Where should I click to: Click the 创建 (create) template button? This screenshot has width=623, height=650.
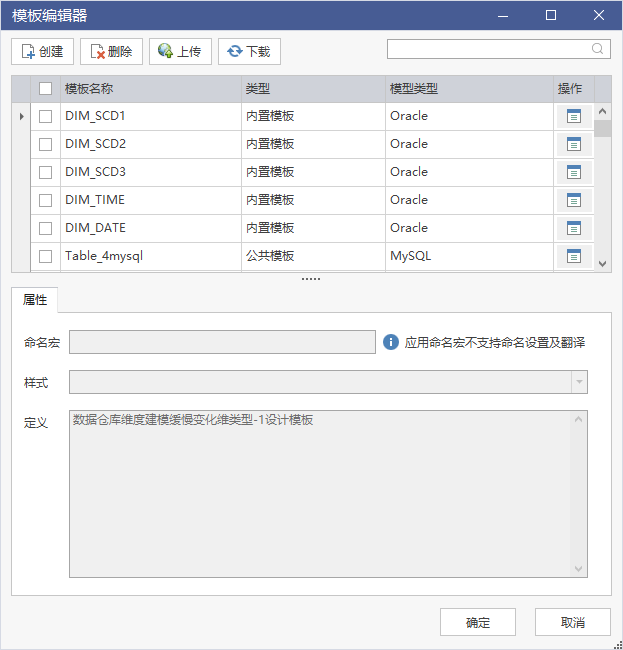[42, 51]
